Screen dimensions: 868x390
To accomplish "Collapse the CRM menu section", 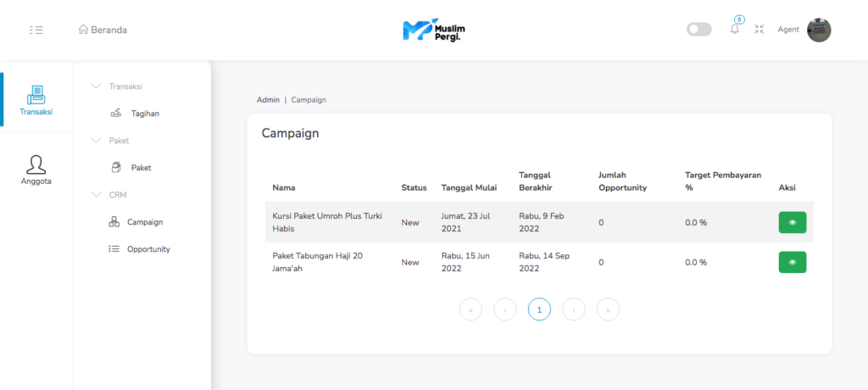I will click(x=96, y=195).
